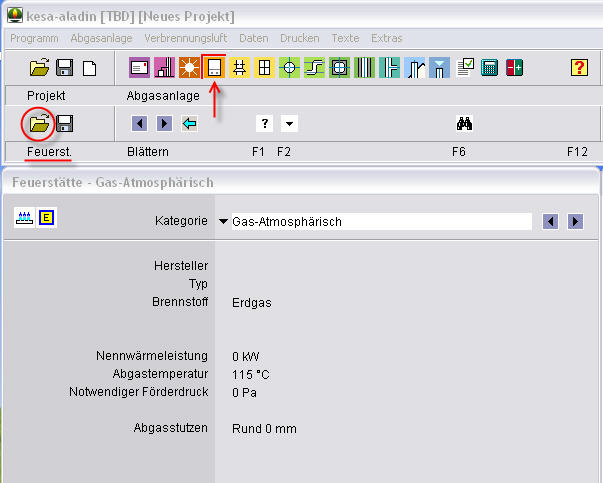Click the yellow E icon in panel

tap(47, 219)
